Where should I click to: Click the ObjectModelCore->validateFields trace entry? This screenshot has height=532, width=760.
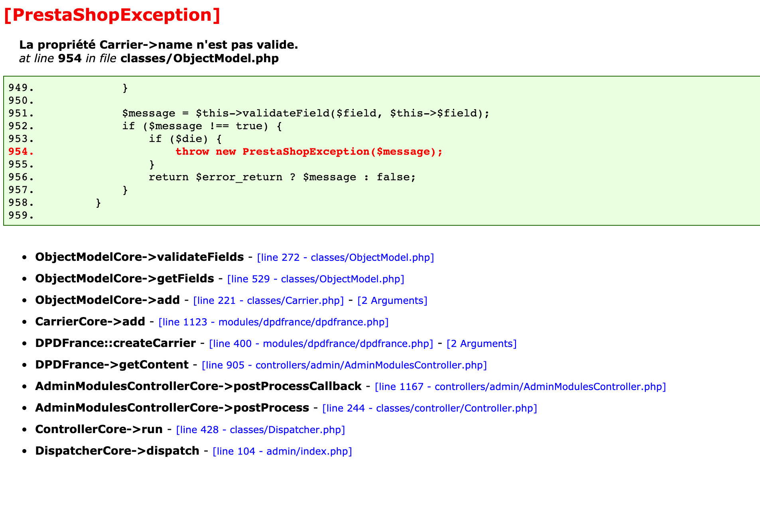click(x=140, y=257)
